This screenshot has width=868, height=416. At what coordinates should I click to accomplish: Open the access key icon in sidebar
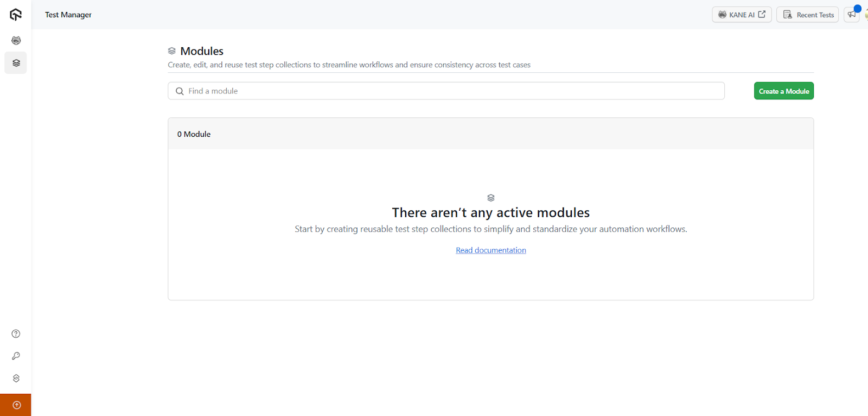16,356
